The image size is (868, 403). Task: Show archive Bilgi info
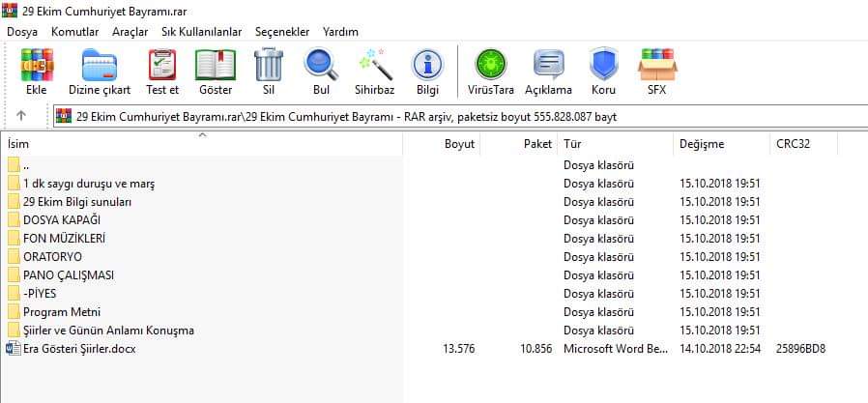click(x=427, y=72)
